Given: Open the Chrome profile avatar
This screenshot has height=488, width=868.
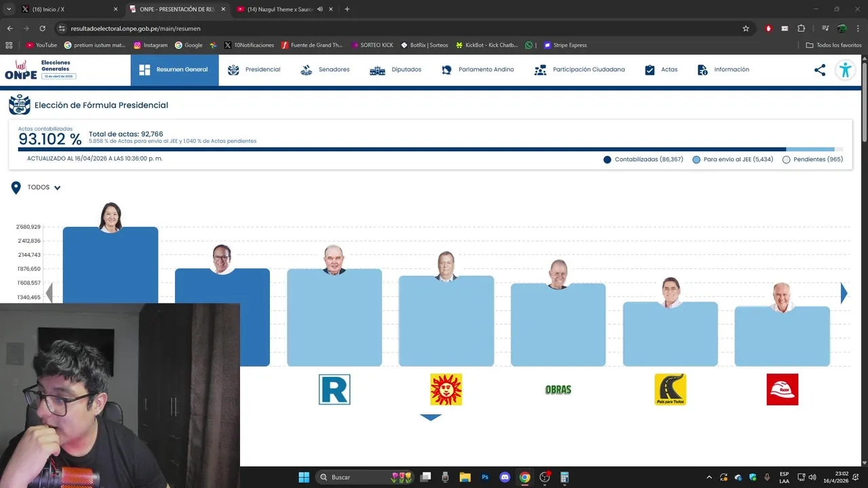Looking at the screenshot, I should 842,28.
